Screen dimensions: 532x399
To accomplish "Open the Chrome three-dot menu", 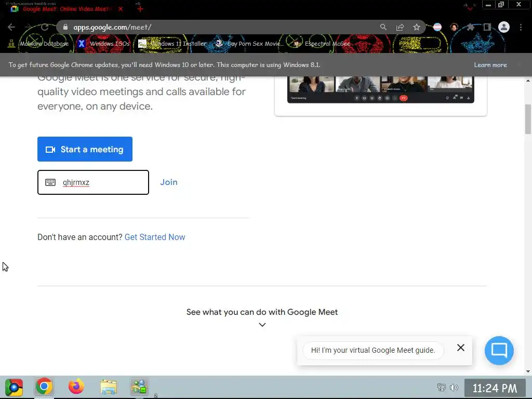I will [x=521, y=27].
